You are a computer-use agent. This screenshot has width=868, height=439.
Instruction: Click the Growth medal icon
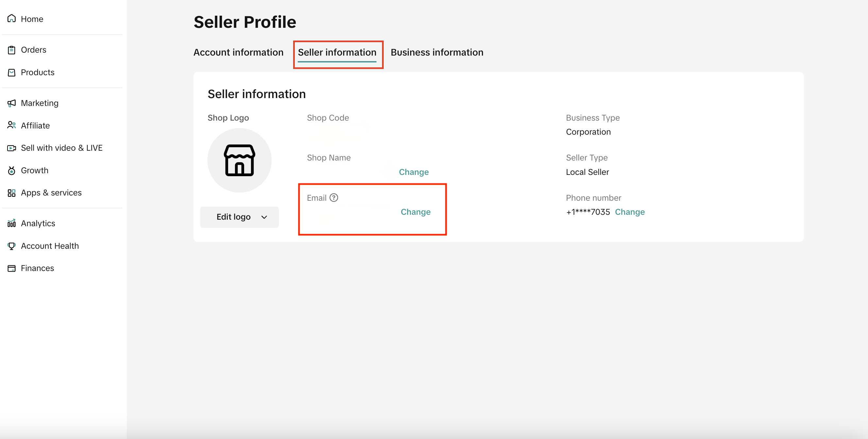click(x=12, y=171)
